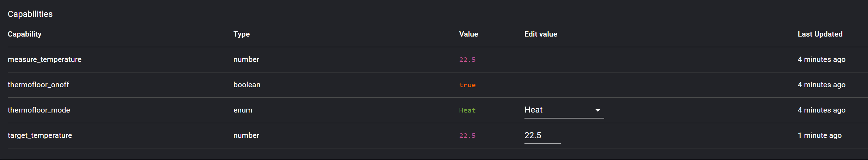This screenshot has height=160, width=868.
Task: Click the orange true value for thermofloor_onoff
Action: (467, 85)
